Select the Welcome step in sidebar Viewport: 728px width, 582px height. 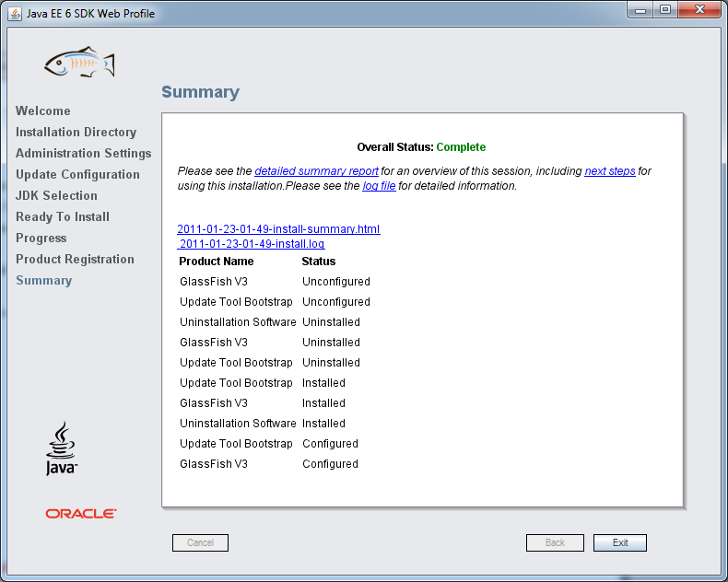(43, 111)
